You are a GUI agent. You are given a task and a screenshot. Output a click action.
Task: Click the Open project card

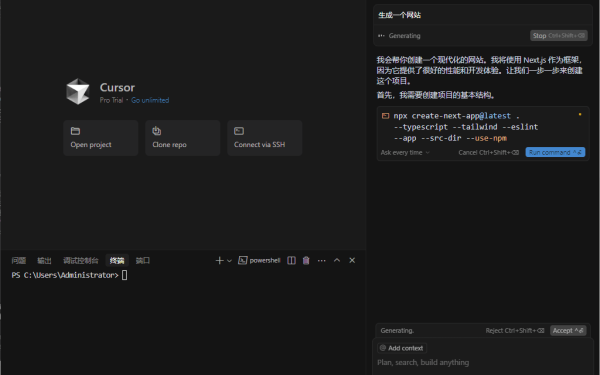(101, 138)
